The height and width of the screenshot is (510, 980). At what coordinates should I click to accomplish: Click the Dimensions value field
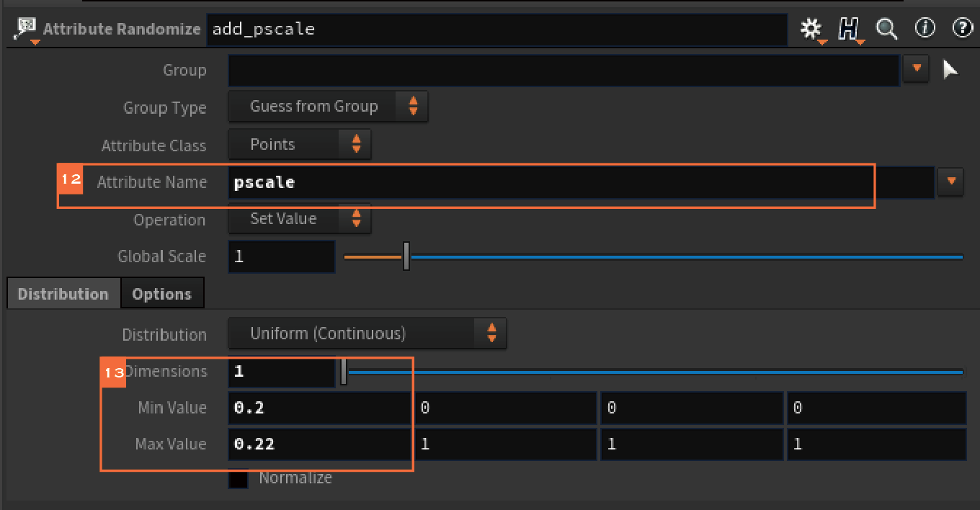(282, 372)
